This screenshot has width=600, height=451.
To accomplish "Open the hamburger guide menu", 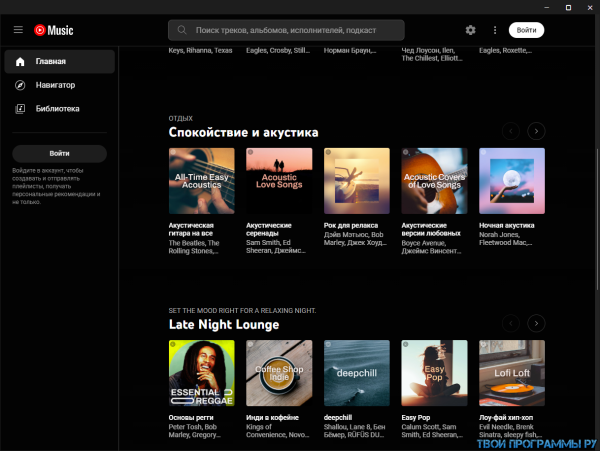I will [x=18, y=30].
